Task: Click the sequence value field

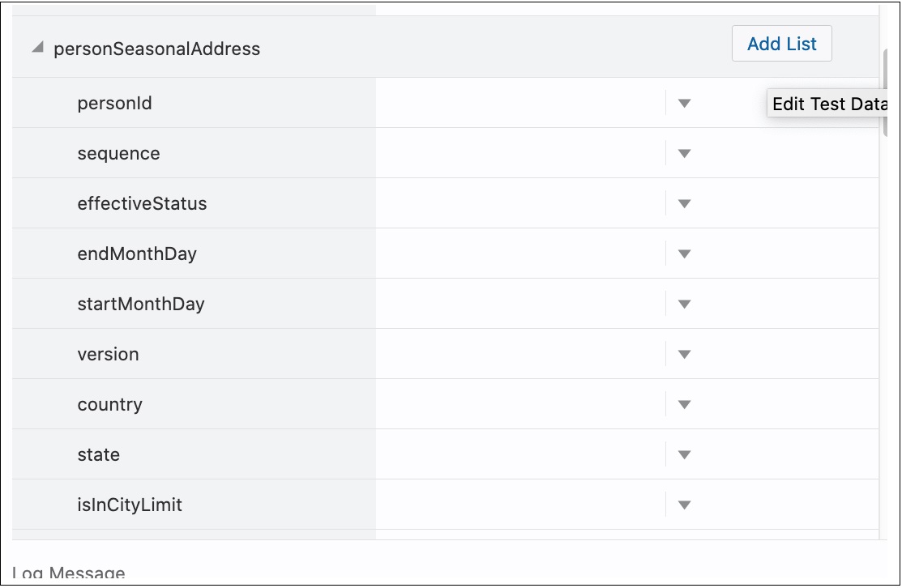Action: coord(519,153)
